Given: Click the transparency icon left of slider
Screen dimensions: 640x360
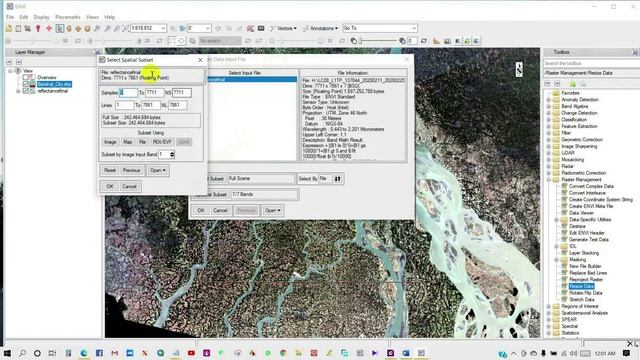Looking at the screenshot, I should coord(354,41).
